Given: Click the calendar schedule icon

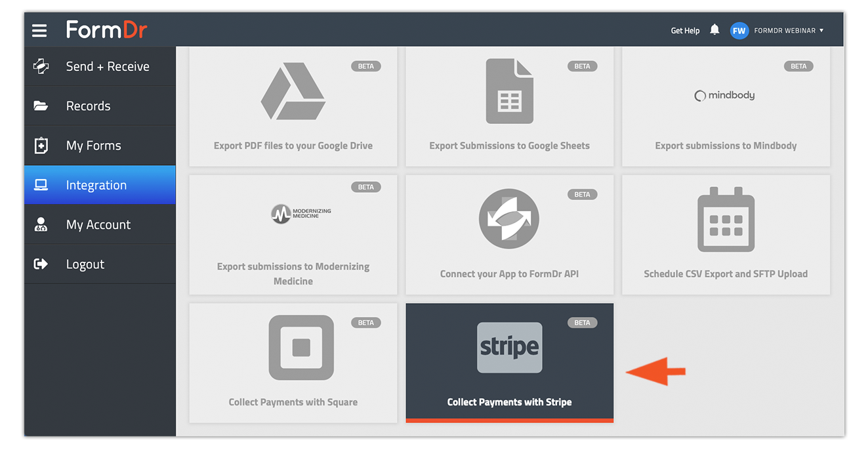Looking at the screenshot, I should [x=726, y=219].
